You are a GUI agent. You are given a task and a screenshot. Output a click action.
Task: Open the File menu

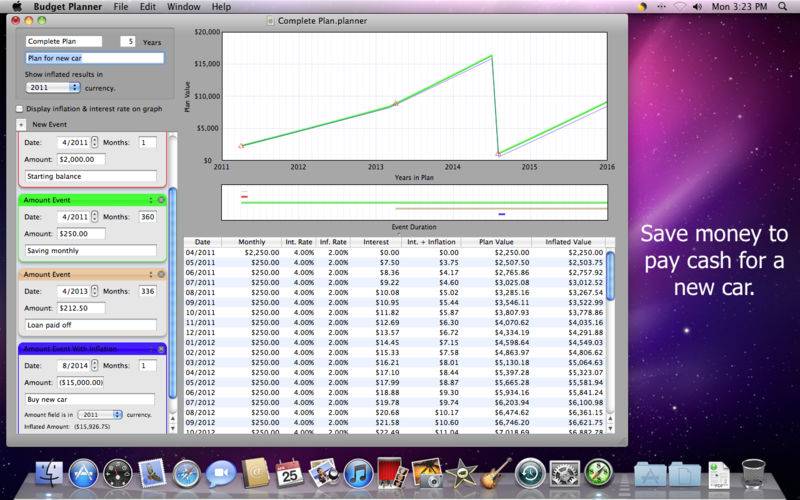click(x=121, y=7)
